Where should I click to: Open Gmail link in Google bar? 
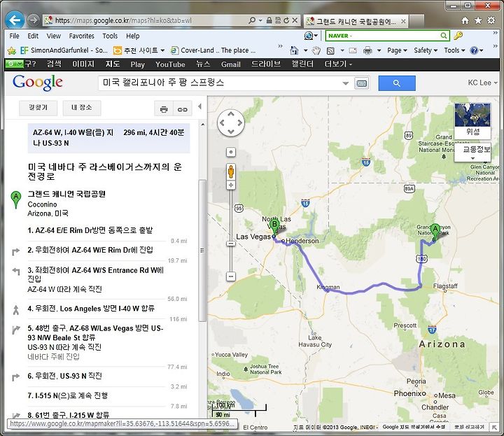tap(230, 64)
